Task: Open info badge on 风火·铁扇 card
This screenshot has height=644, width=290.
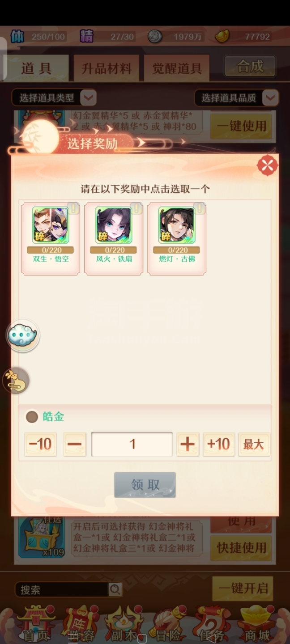Action: 136,208
